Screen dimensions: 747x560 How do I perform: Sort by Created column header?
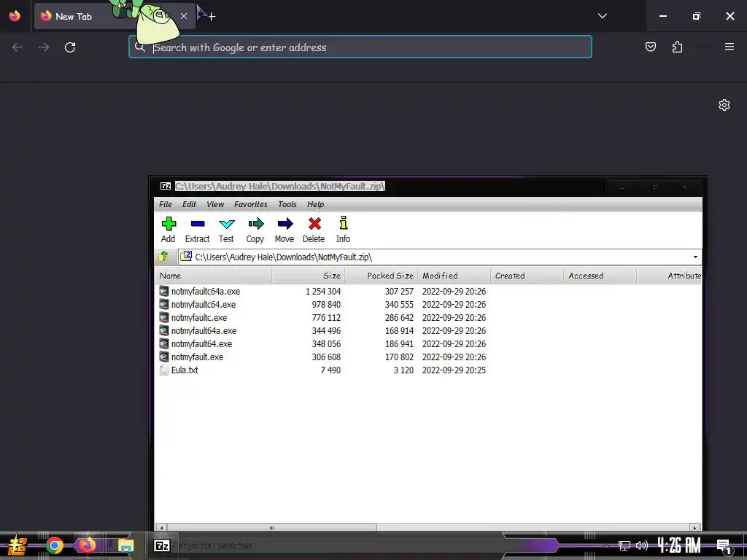coord(527,276)
